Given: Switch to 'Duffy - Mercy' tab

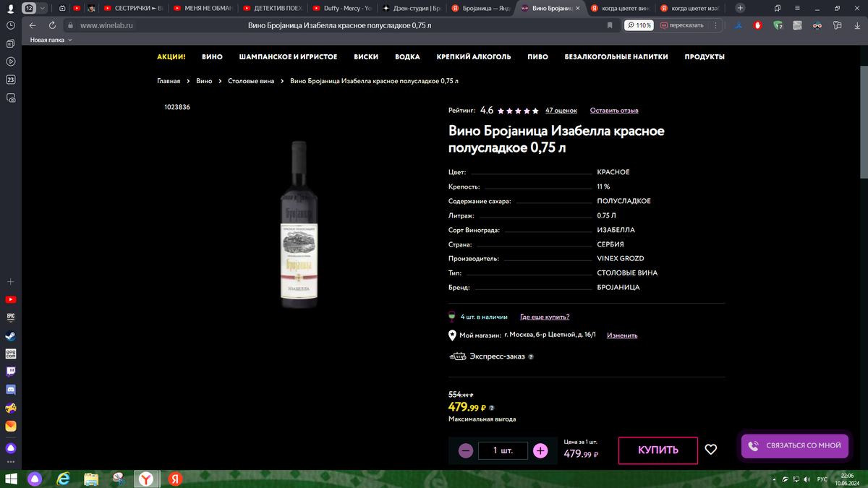Looking at the screenshot, I should [341, 8].
